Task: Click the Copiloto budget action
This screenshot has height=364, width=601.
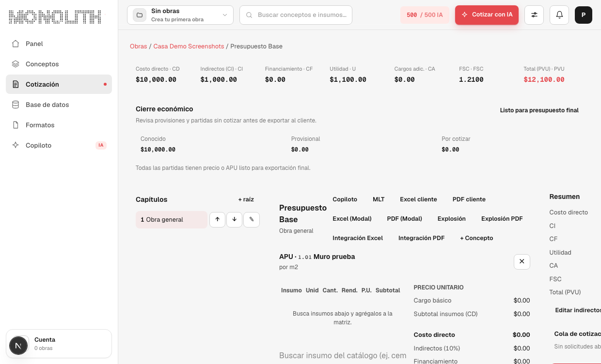Action: [345, 199]
